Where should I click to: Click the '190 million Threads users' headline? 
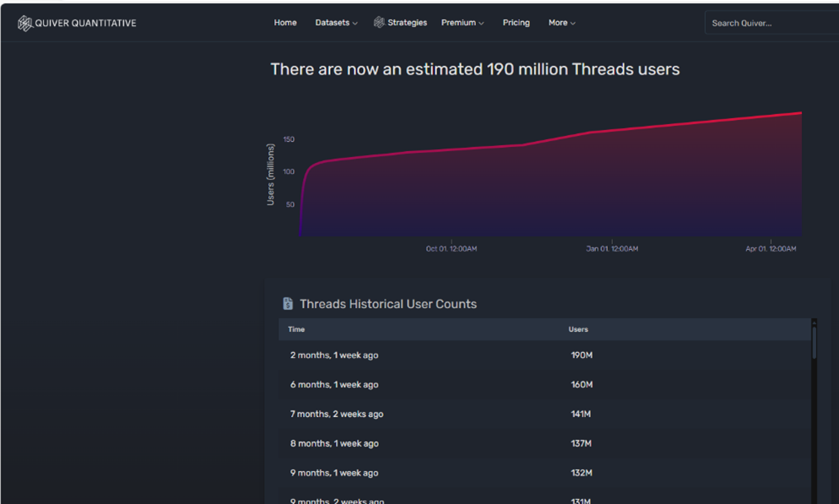[475, 69]
